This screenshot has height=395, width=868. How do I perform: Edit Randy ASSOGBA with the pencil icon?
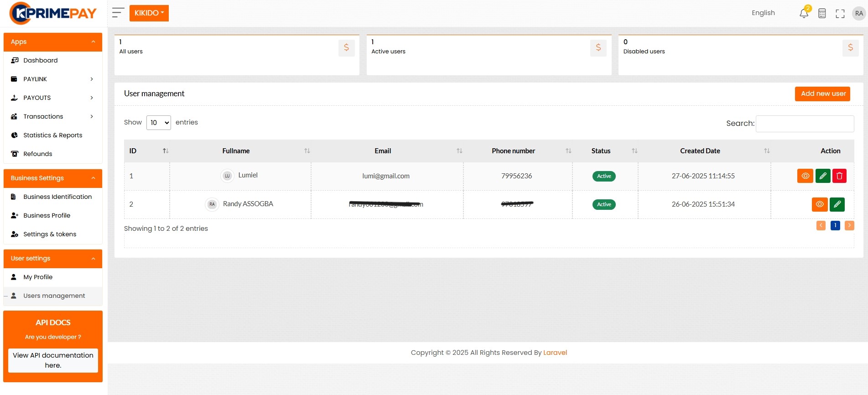(837, 204)
